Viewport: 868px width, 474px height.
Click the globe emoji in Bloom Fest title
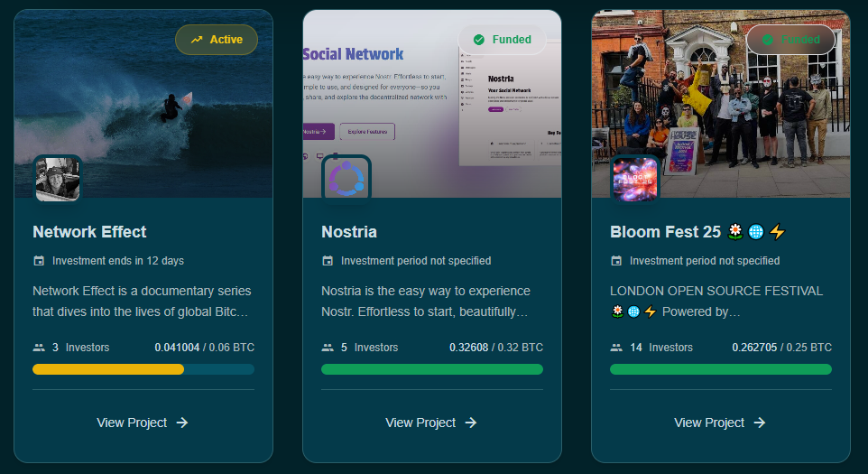pyautogui.click(x=756, y=232)
